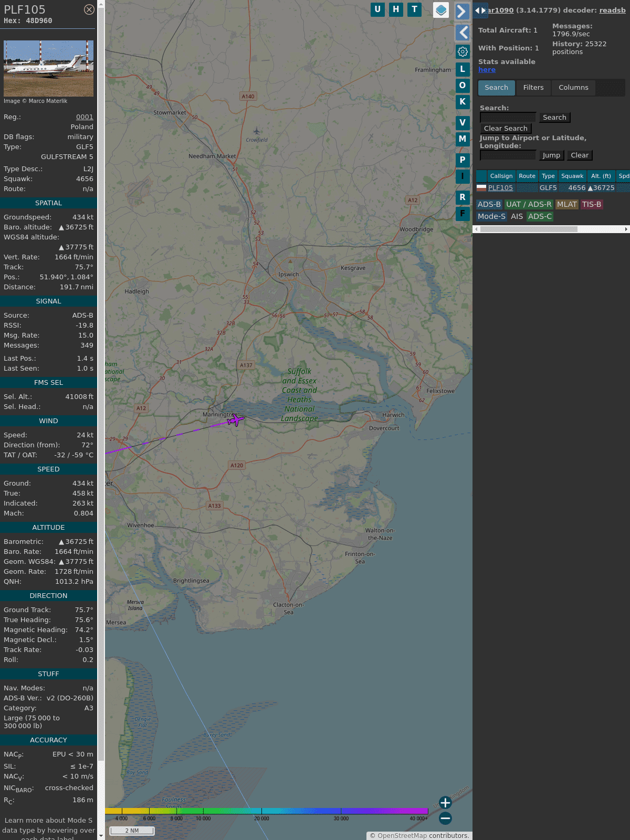Click the H map toggle button
The width and height of the screenshot is (630, 840).
click(396, 9)
